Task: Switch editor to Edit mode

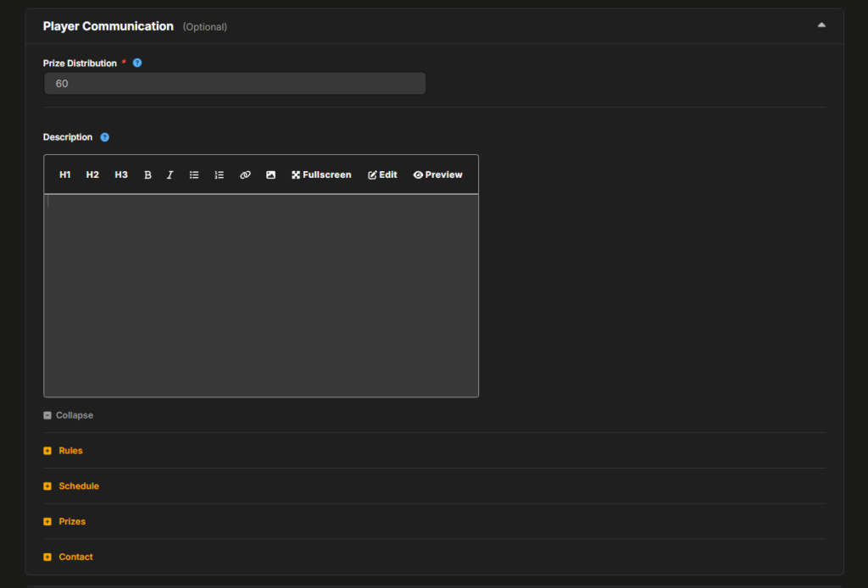Action: click(x=382, y=175)
